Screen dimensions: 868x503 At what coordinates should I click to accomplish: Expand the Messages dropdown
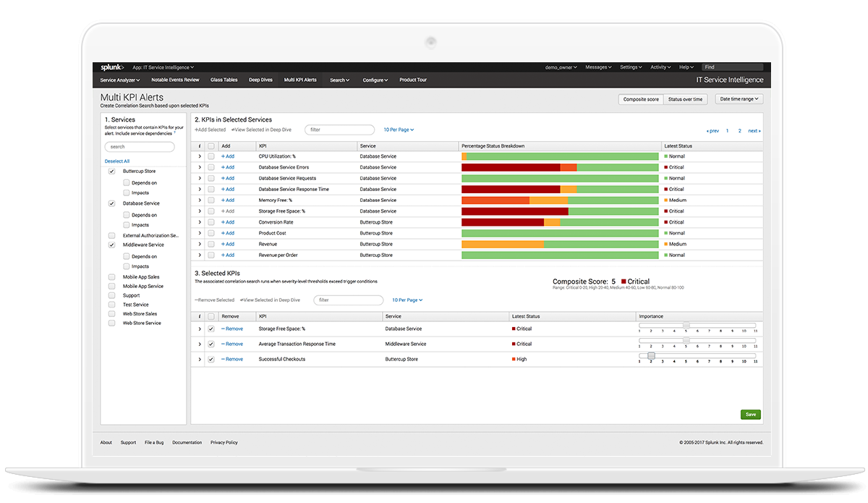598,67
